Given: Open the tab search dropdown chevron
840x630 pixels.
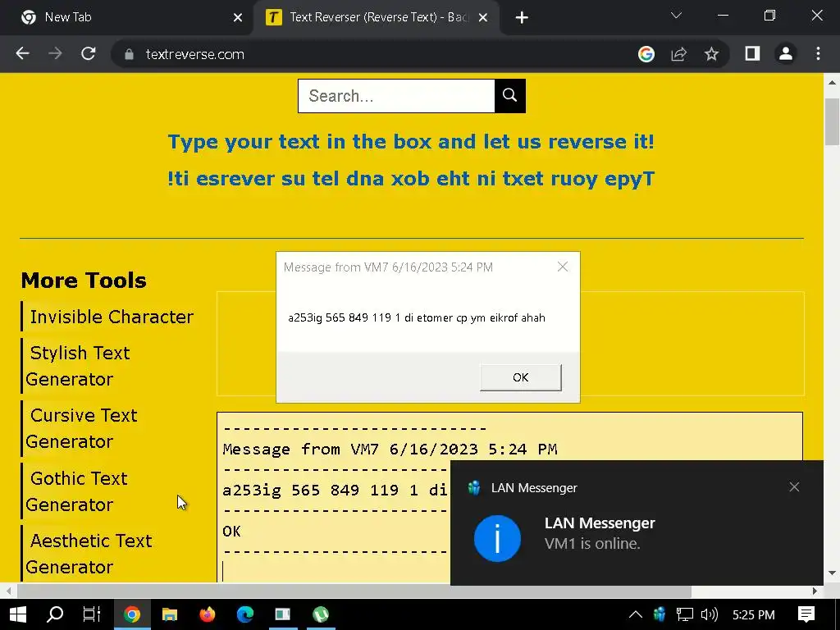Looking at the screenshot, I should pyautogui.click(x=676, y=16).
